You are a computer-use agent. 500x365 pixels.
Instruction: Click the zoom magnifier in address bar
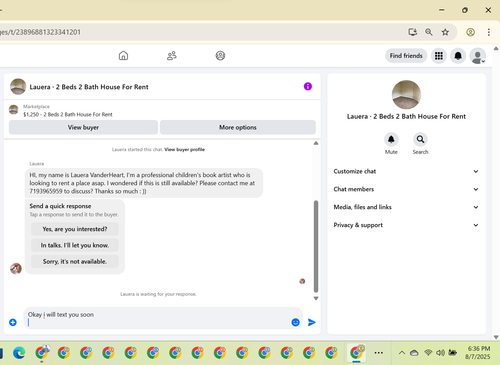coord(429,32)
